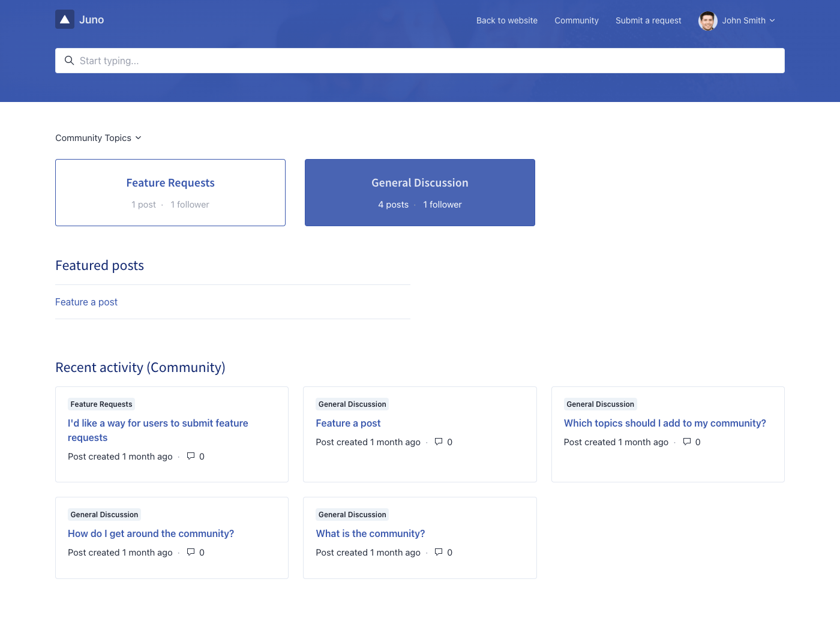Click the 'Feature a post' link under Featured posts
This screenshot has width=840, height=624.
86,302
